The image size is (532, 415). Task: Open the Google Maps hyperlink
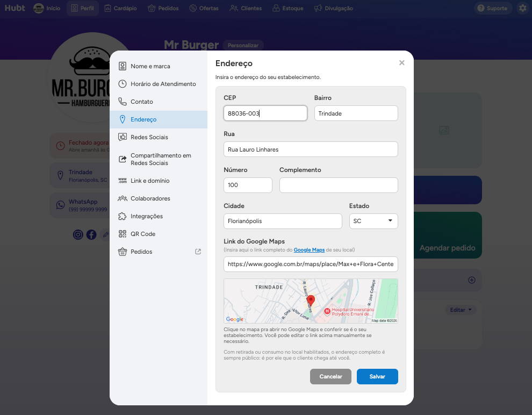coord(309,250)
